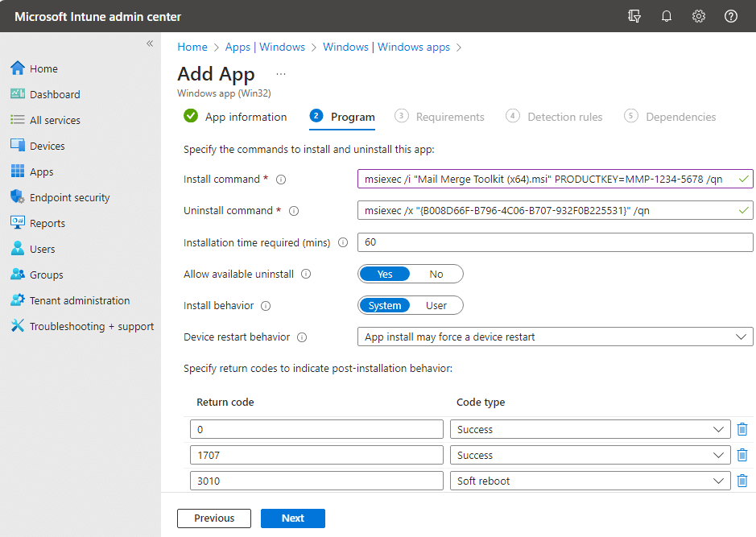Screen dimensions: 756x537
Task: Click the Users person icon
Action: (x=18, y=248)
